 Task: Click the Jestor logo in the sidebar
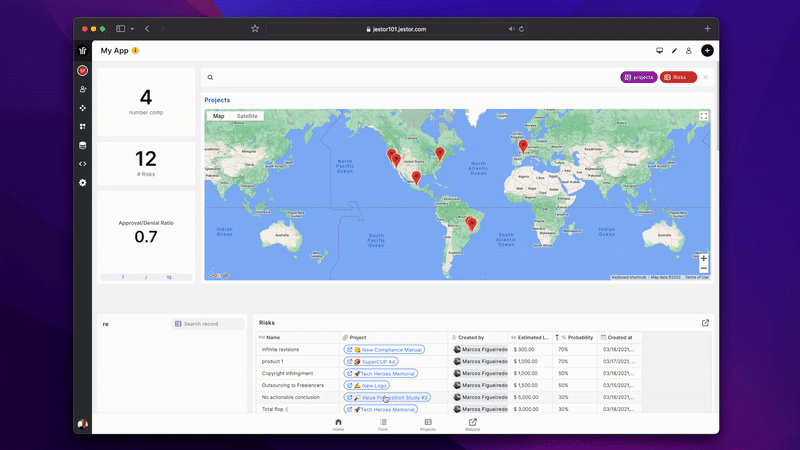point(83,51)
